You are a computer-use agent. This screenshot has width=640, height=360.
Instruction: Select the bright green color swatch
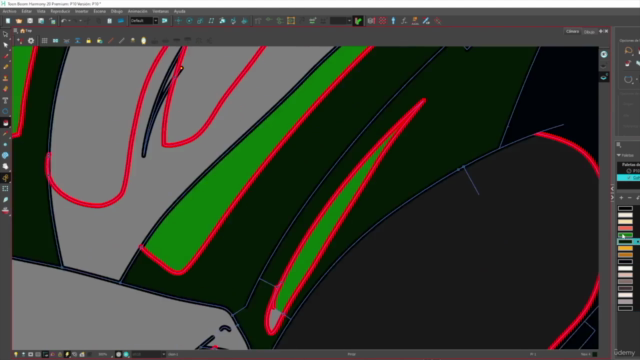[x=625, y=235]
